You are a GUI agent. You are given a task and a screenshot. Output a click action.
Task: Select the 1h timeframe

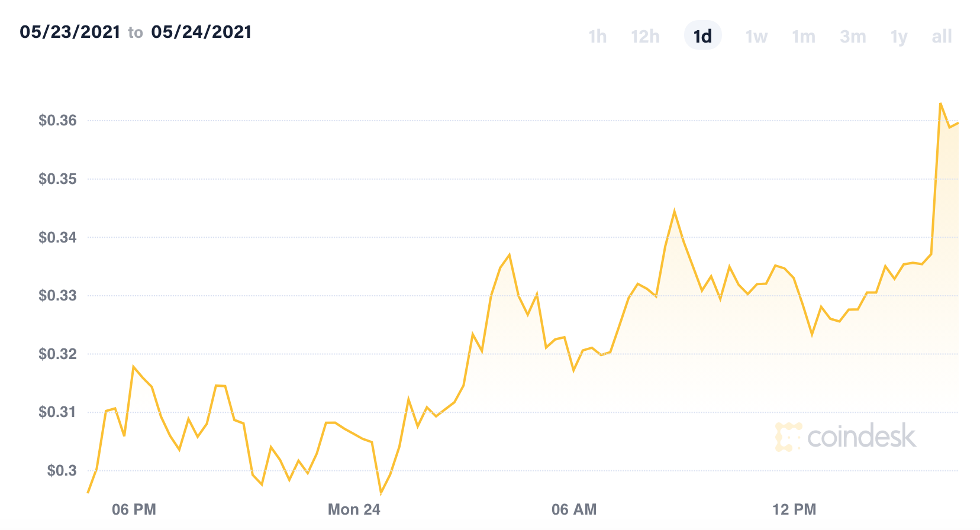click(x=597, y=36)
